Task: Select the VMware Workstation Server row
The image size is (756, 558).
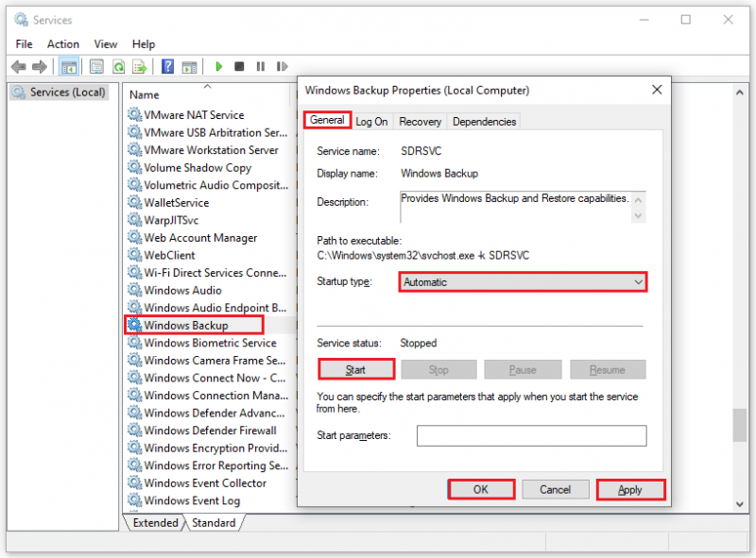Action: pyautogui.click(x=208, y=150)
